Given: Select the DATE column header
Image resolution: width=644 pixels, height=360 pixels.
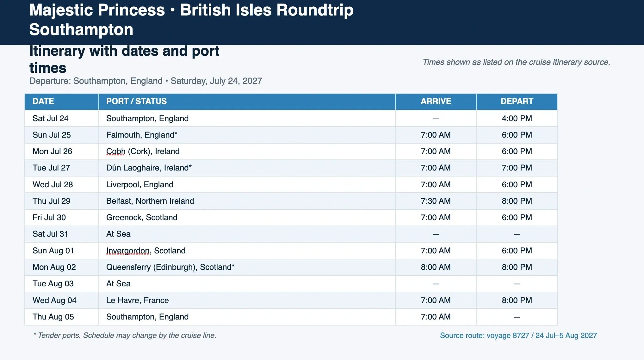Looking at the screenshot, I should tap(43, 101).
